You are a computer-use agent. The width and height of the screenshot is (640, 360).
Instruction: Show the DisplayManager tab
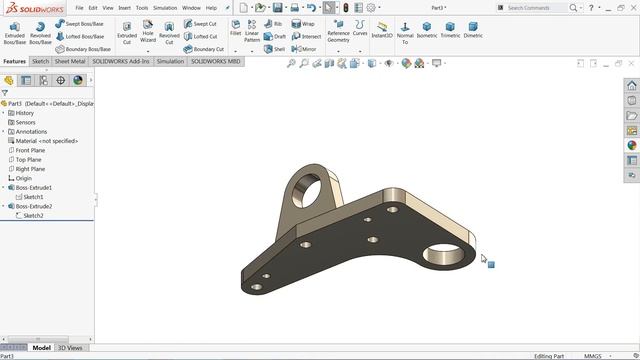point(78,80)
